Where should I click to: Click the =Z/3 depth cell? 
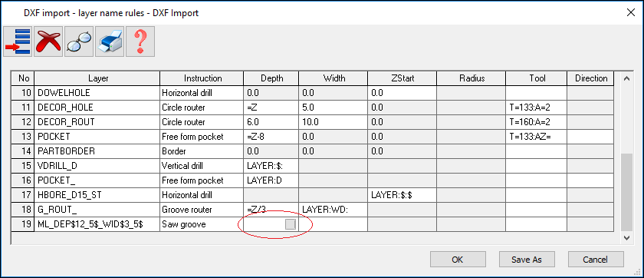tap(271, 210)
